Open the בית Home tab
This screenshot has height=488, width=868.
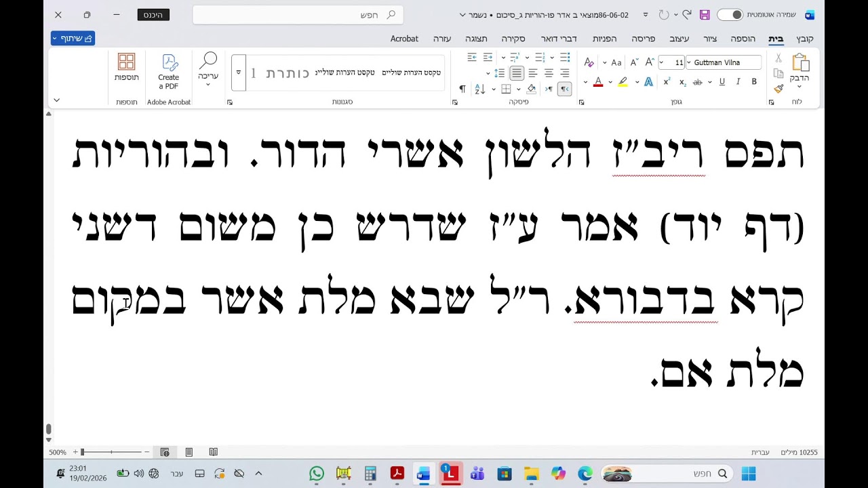(776, 39)
